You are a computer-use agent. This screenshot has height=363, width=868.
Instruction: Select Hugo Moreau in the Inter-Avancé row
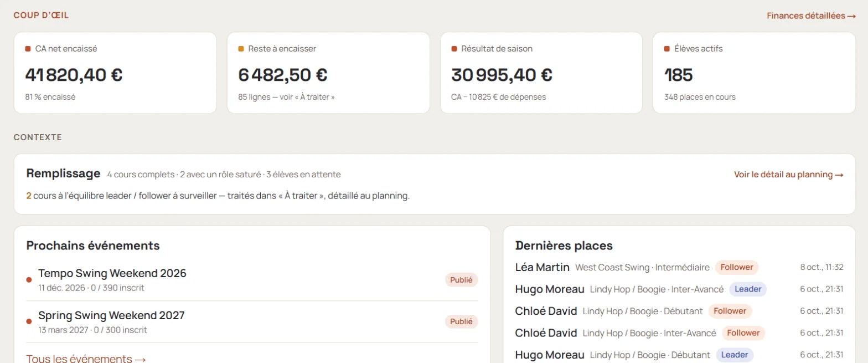click(550, 289)
